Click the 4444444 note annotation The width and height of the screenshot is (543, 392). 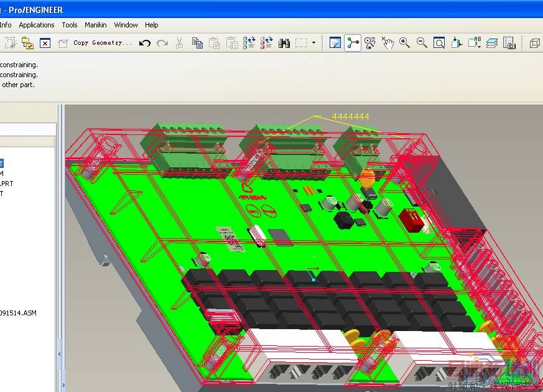pos(350,116)
